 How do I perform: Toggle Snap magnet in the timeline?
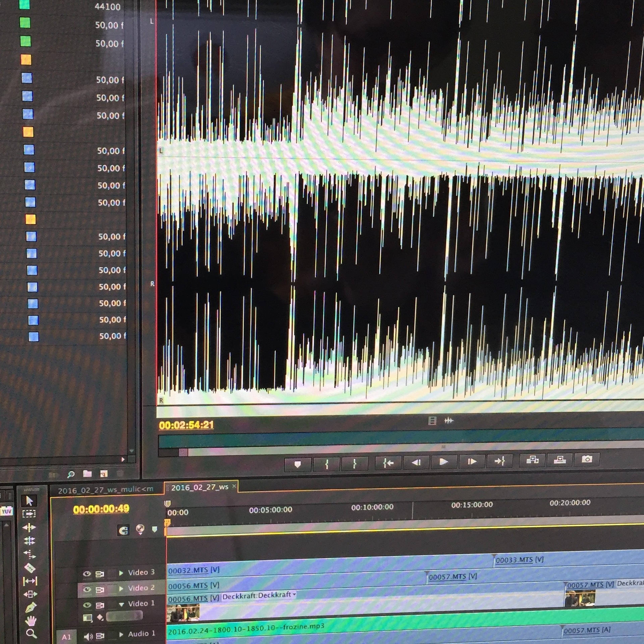123,530
